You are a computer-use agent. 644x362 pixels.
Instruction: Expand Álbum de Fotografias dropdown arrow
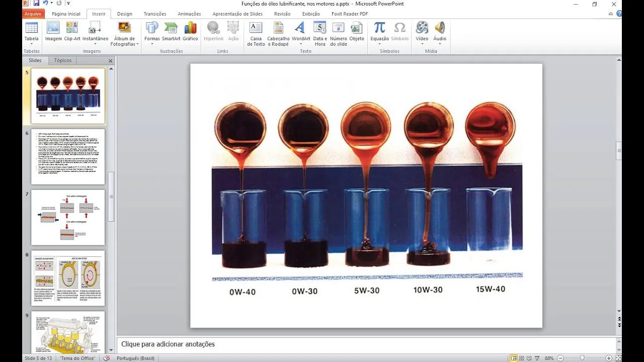coord(137,44)
